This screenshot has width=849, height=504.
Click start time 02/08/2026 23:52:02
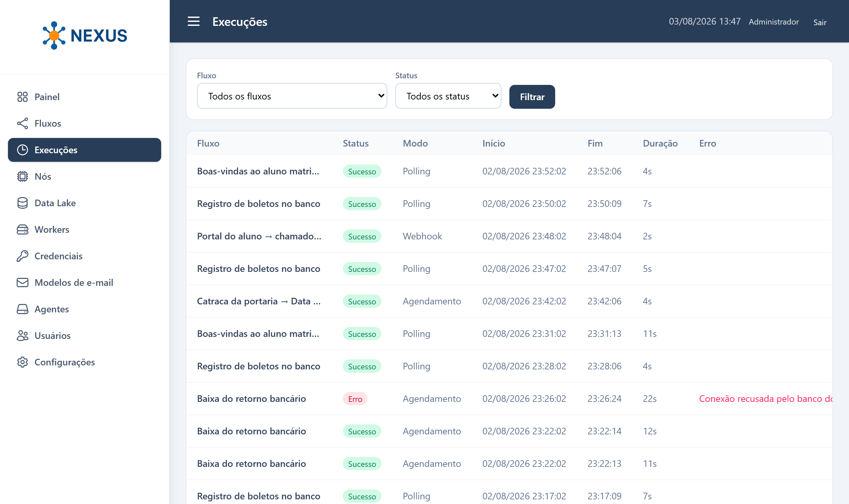coord(524,171)
